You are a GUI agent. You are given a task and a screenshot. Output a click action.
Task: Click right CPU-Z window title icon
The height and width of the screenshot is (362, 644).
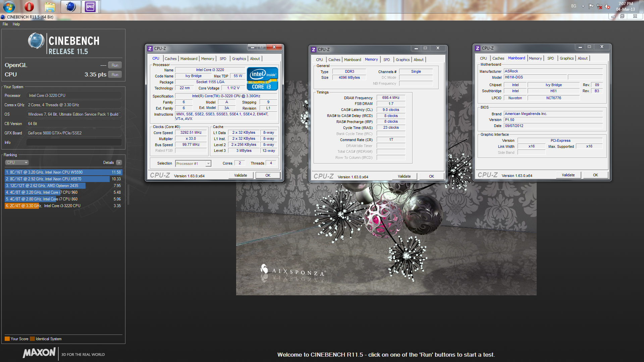click(x=478, y=48)
